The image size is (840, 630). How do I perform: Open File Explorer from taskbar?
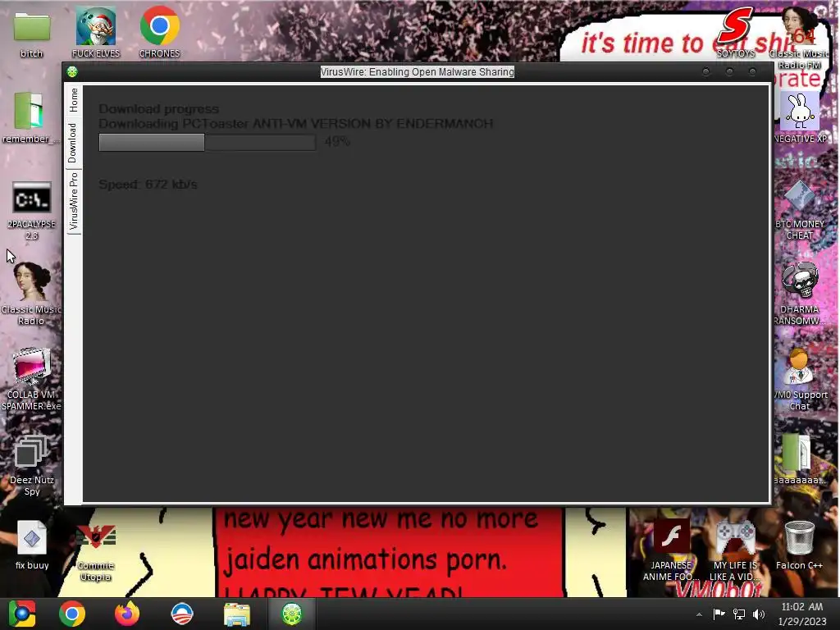click(x=237, y=614)
